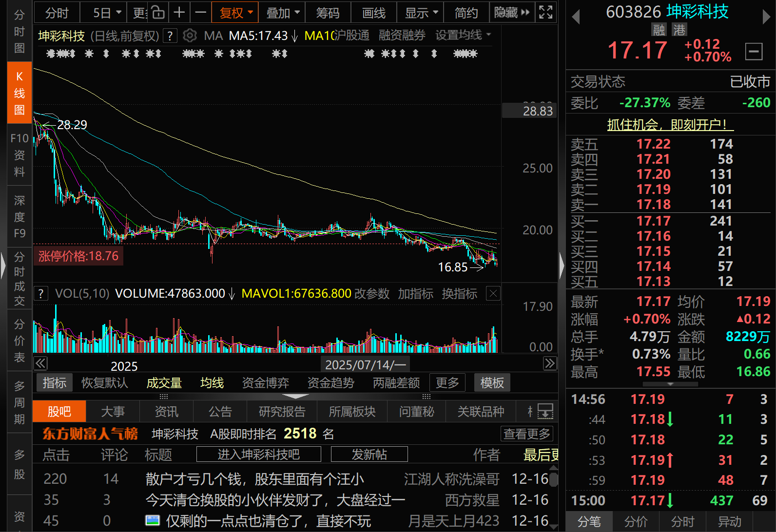Switch to the 大事 tab

tap(113, 412)
